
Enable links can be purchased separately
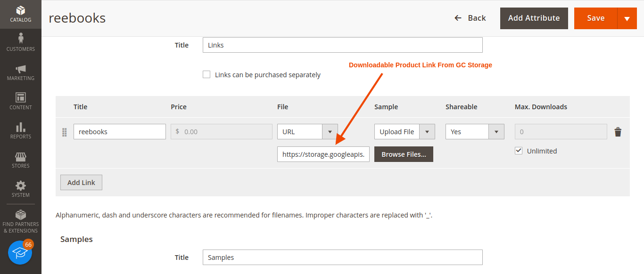coord(206,74)
